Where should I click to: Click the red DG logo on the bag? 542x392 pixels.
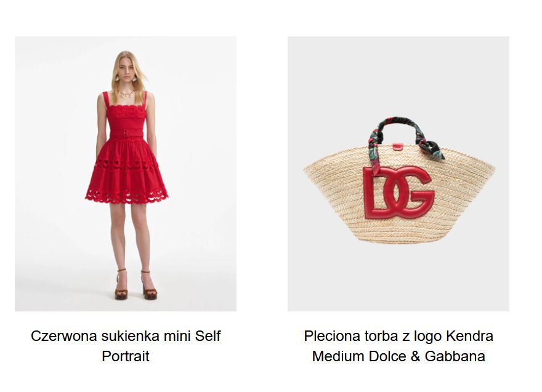(x=398, y=193)
